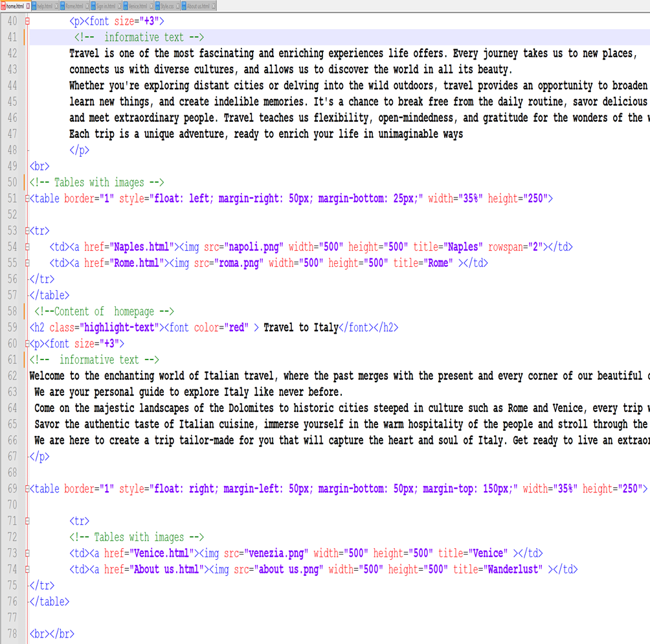Collapse the table fold at line 51

[x=27, y=198]
